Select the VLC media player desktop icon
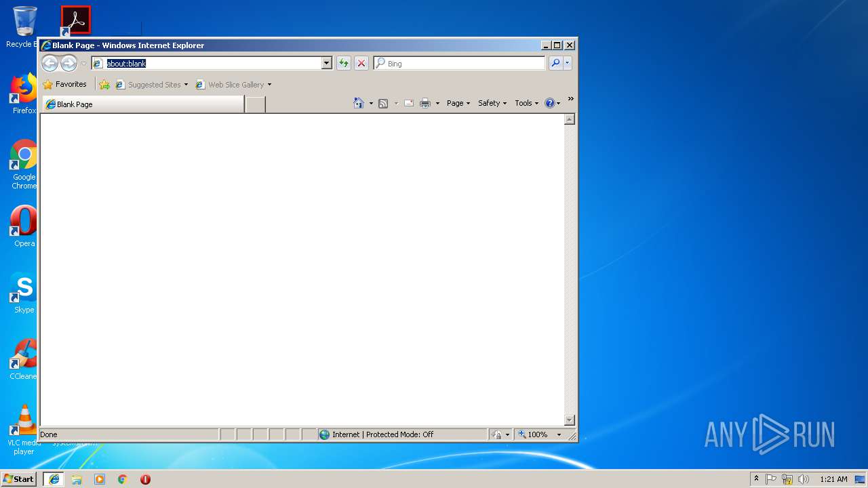The image size is (868, 488). point(24,430)
